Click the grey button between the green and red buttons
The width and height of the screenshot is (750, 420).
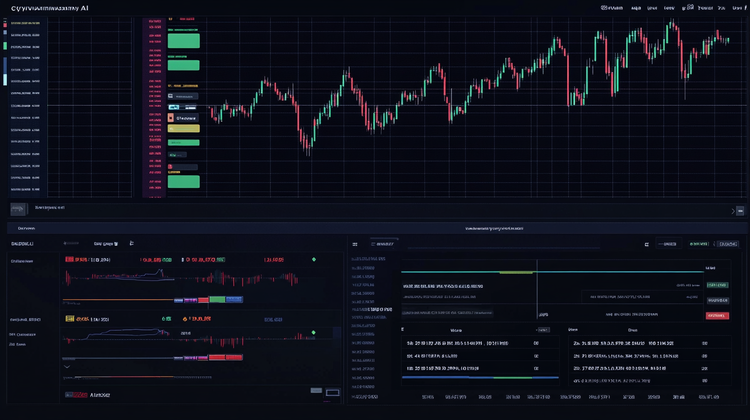tap(717, 300)
